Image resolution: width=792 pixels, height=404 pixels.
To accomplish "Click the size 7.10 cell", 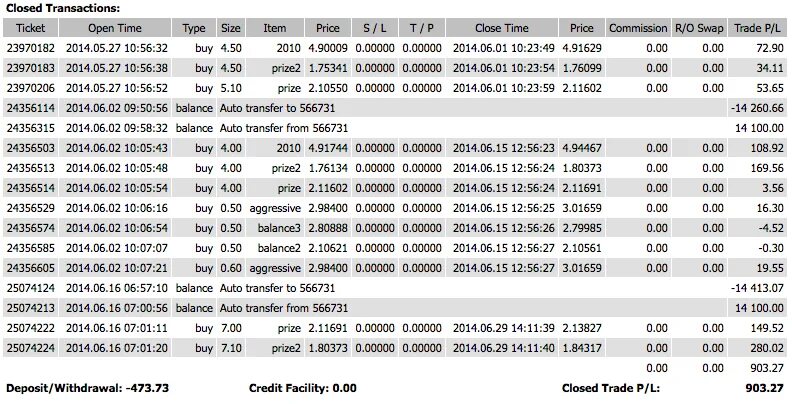I will pos(231,348).
